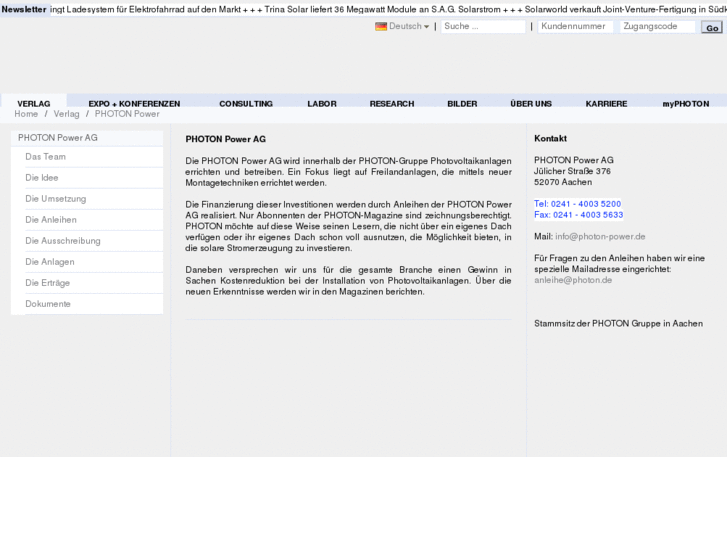Click PHOTON Power breadcrumb item
This screenshot has height=545, width=727.
click(127, 114)
